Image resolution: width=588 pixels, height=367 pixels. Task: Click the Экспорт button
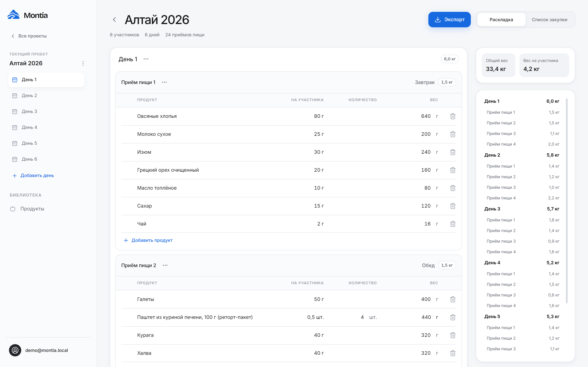point(449,20)
